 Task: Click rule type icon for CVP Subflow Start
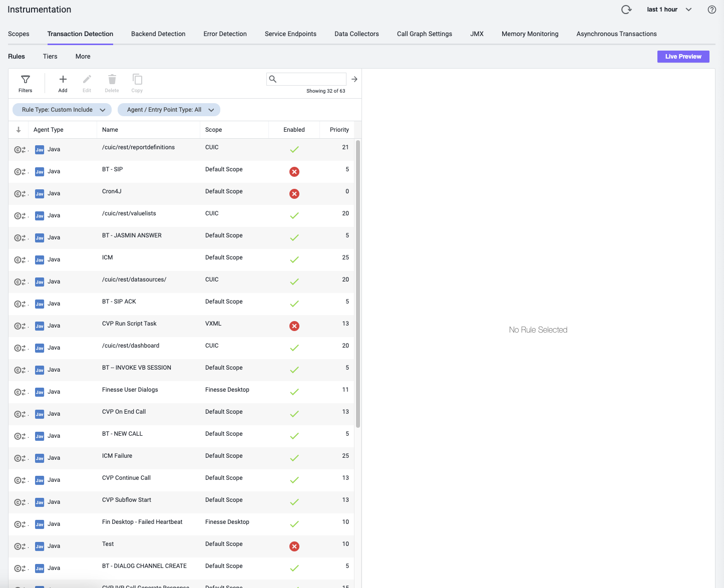click(x=20, y=502)
